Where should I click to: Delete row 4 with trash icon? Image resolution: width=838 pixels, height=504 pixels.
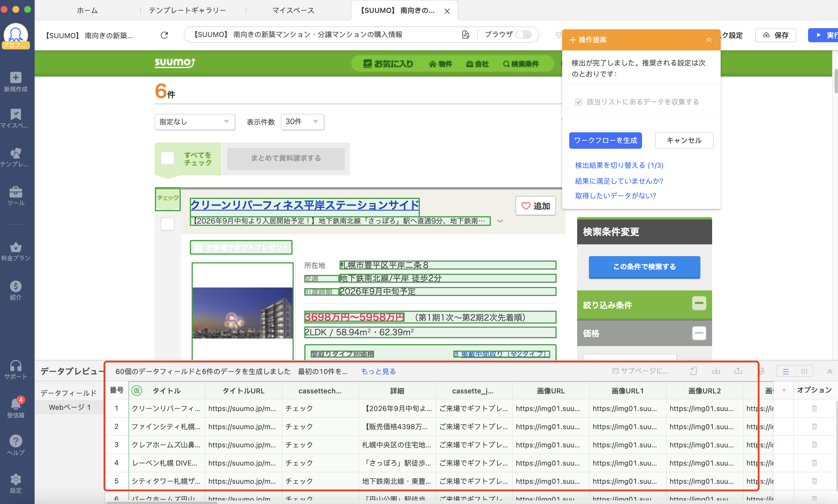(x=815, y=463)
